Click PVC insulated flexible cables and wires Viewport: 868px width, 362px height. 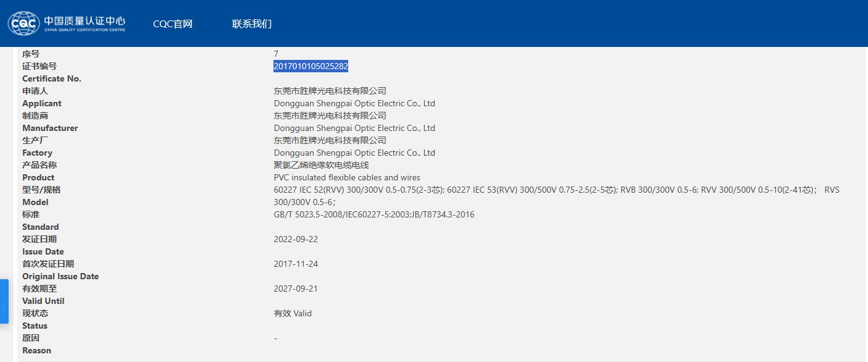[x=347, y=177]
